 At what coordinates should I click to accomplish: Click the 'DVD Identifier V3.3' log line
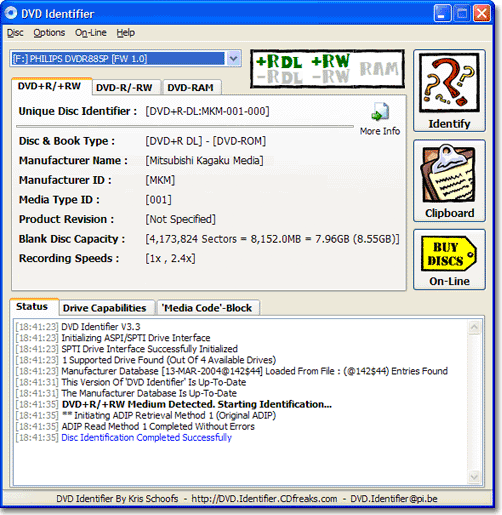(x=101, y=327)
